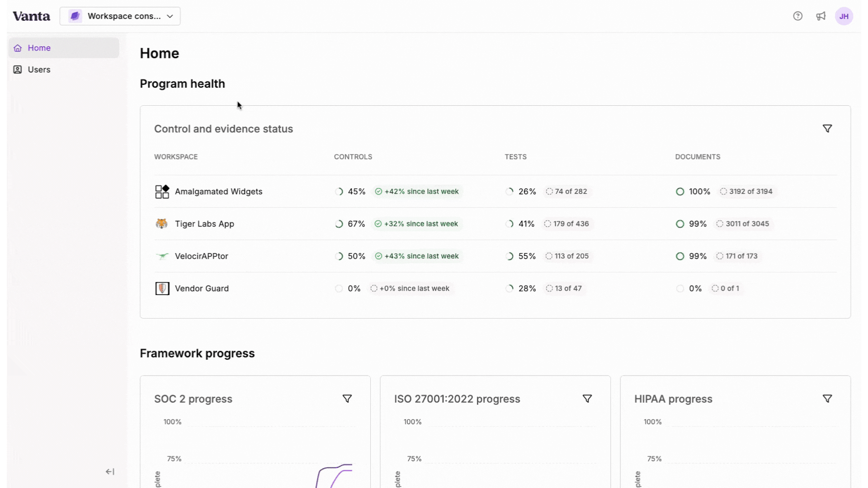
Task: Click the Vendor Guard shield icon
Action: 162,288
